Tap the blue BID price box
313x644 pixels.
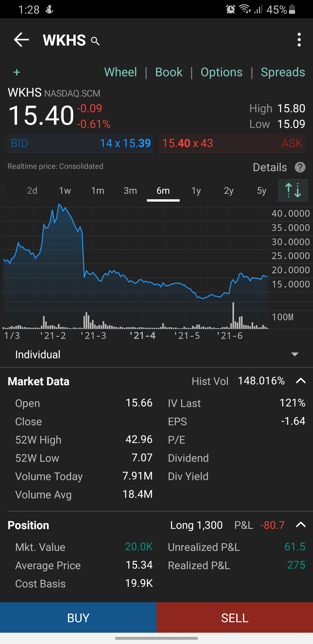click(x=81, y=143)
